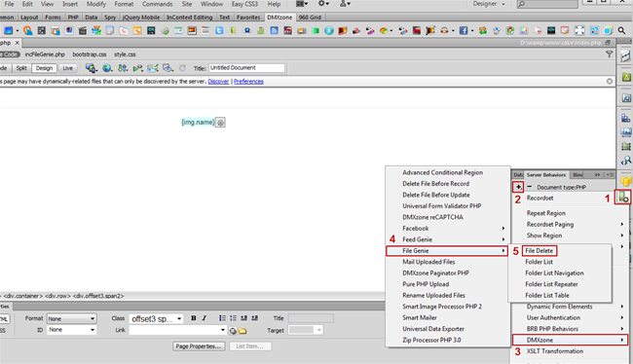The image size is (633, 364).
Task: Open the ID dropdown in Properties
Action: pos(71,330)
